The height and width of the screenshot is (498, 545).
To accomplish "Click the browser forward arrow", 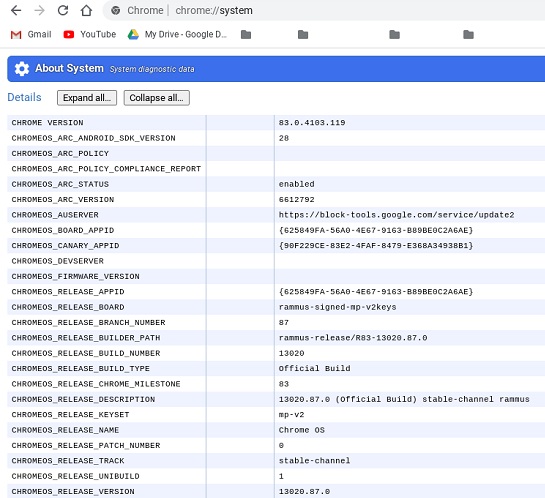I will pos(40,10).
